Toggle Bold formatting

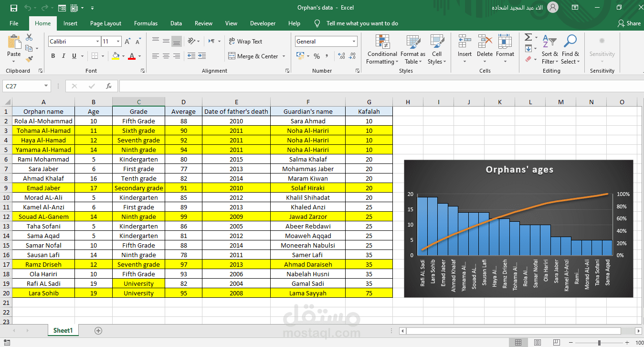pos(53,56)
